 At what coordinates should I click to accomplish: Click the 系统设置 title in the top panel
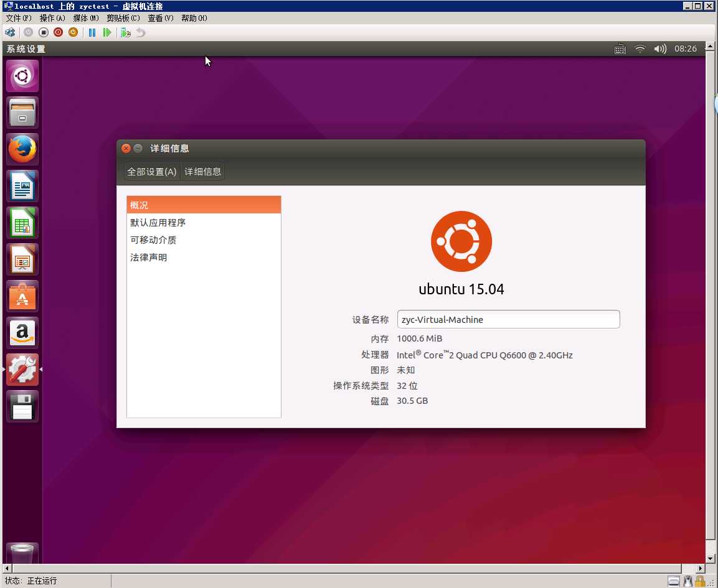(x=26, y=49)
